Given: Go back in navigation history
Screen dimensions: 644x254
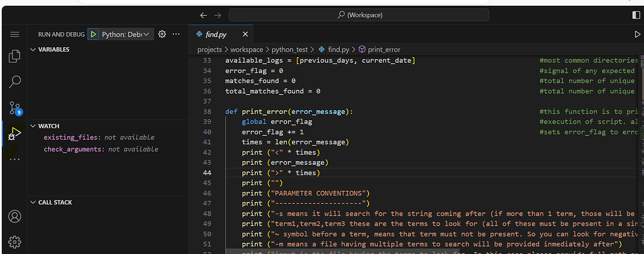Looking at the screenshot, I should [203, 15].
